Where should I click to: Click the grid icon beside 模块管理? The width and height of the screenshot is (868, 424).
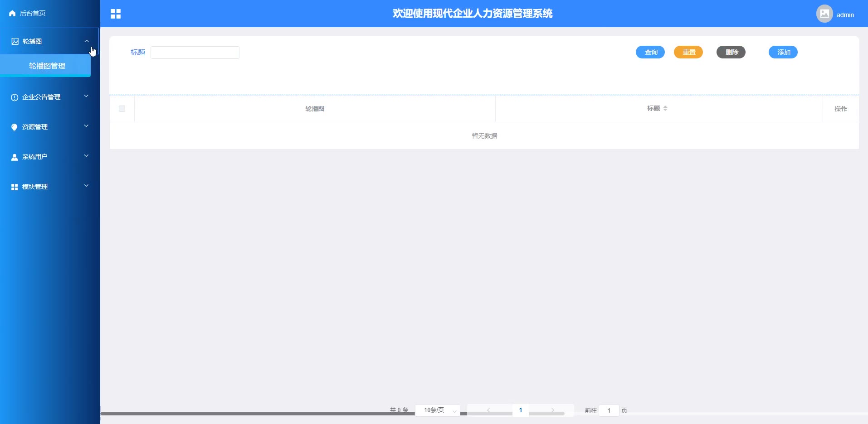15,187
